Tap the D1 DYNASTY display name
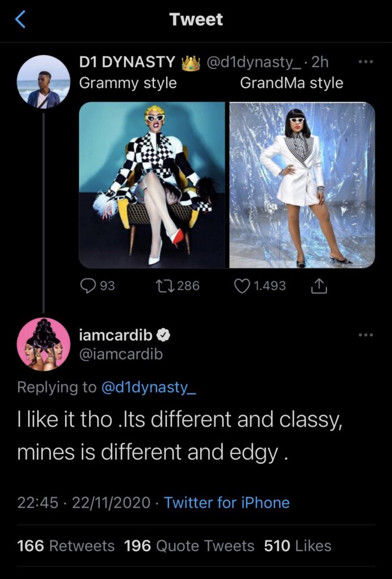The image size is (392, 579). tap(128, 63)
